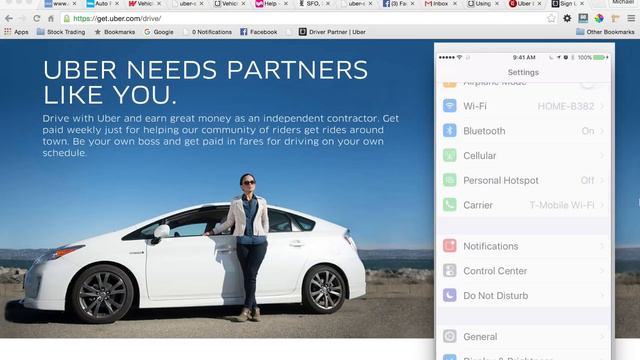Expand the Cellular row chevron
Screen dimensions: 640x360
tap(602, 156)
